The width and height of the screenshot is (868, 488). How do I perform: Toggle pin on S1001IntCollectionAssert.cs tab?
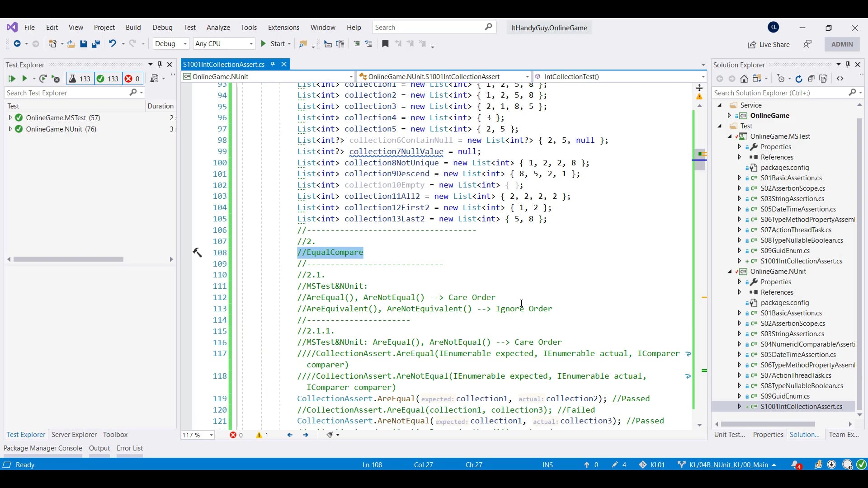click(273, 64)
